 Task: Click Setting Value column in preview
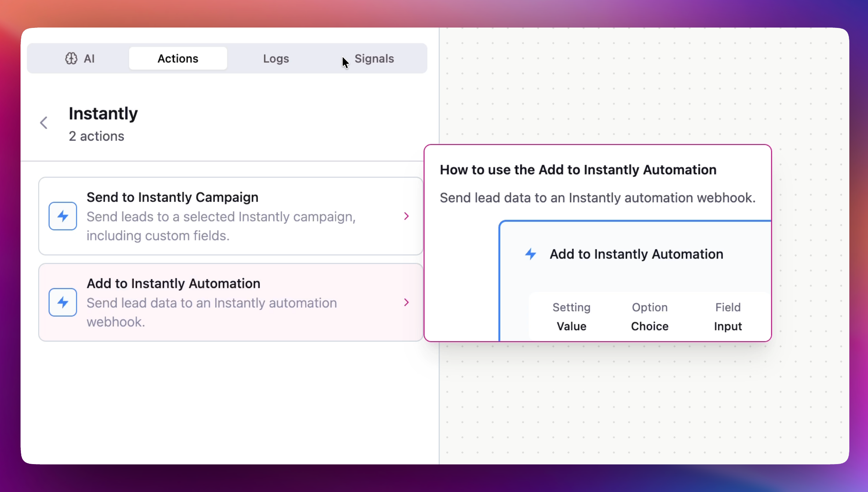coord(571,316)
